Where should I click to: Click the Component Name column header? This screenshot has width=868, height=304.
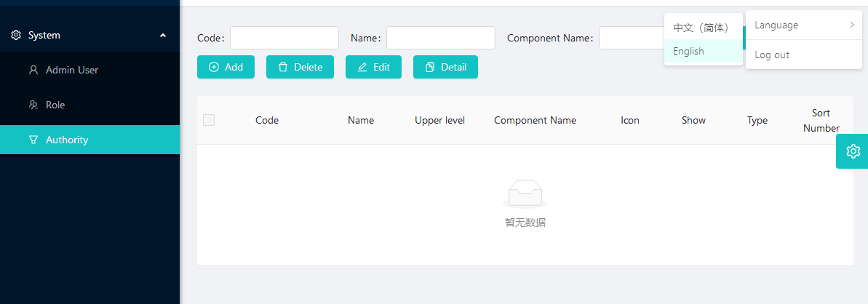point(535,120)
